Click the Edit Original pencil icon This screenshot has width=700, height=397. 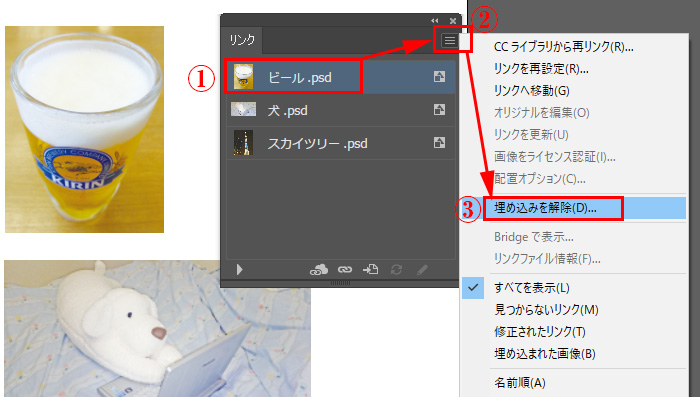422,269
